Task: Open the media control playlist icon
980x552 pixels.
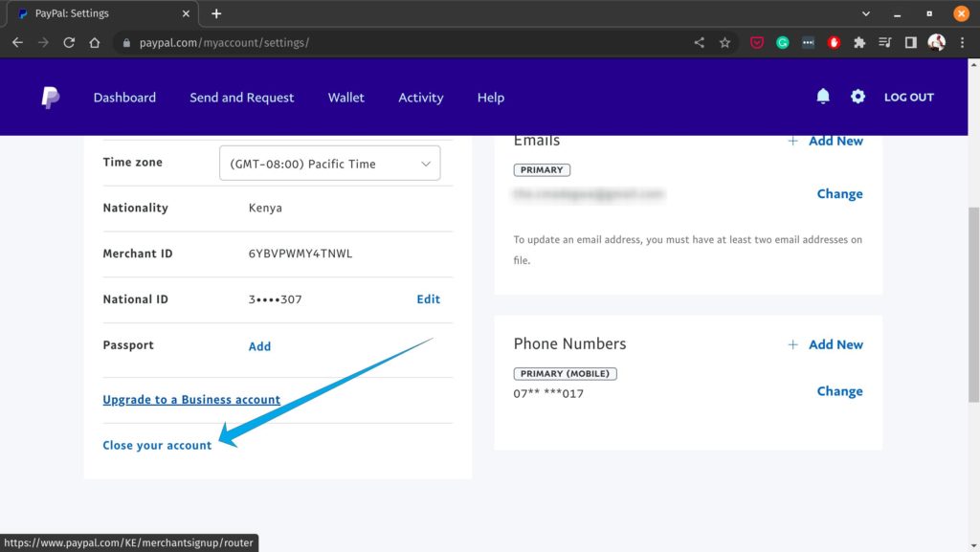Action: pos(885,42)
